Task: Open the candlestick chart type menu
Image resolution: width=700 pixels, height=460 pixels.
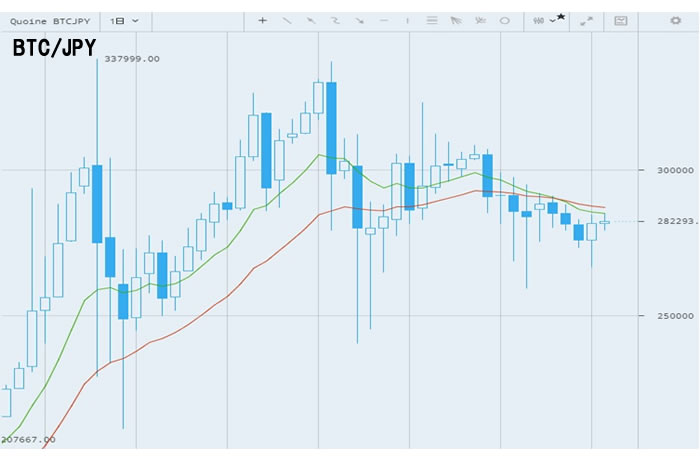Action: click(x=544, y=21)
